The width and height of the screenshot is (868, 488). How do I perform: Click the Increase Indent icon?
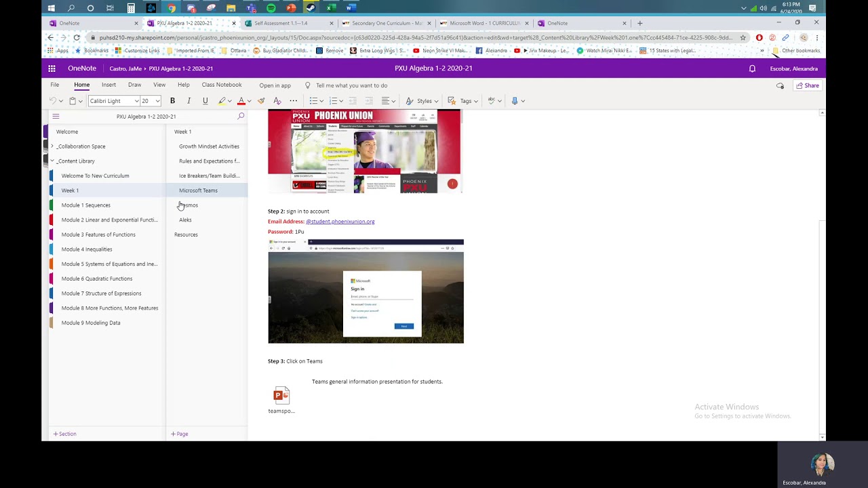[369, 101]
